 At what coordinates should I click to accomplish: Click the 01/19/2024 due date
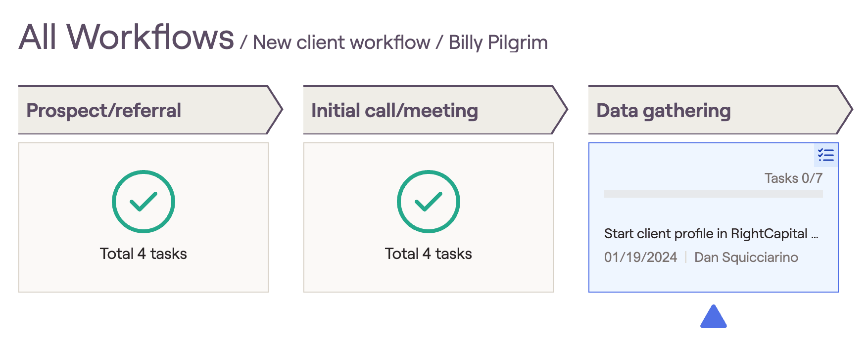pyautogui.click(x=640, y=257)
